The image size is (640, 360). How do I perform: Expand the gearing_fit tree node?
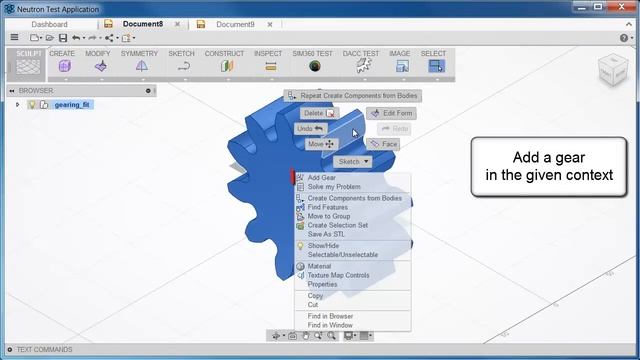(18, 105)
